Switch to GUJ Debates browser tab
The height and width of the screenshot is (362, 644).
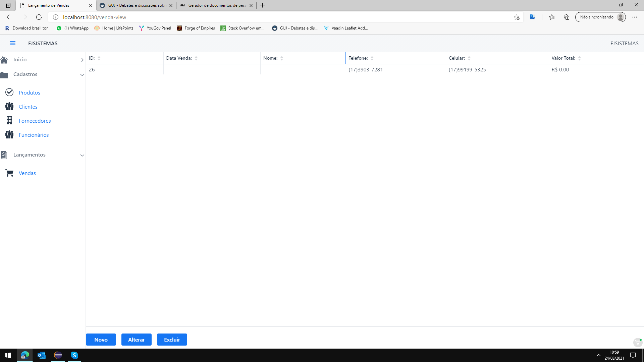tap(136, 5)
